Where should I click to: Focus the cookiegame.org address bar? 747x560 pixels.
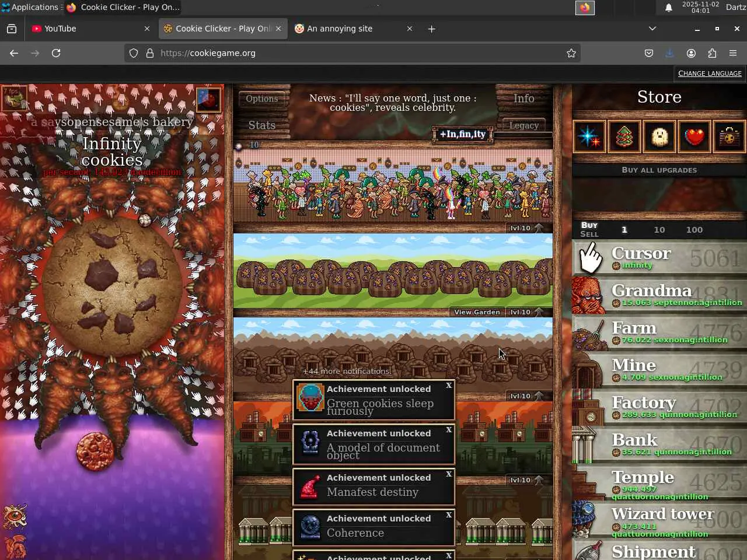coord(352,53)
